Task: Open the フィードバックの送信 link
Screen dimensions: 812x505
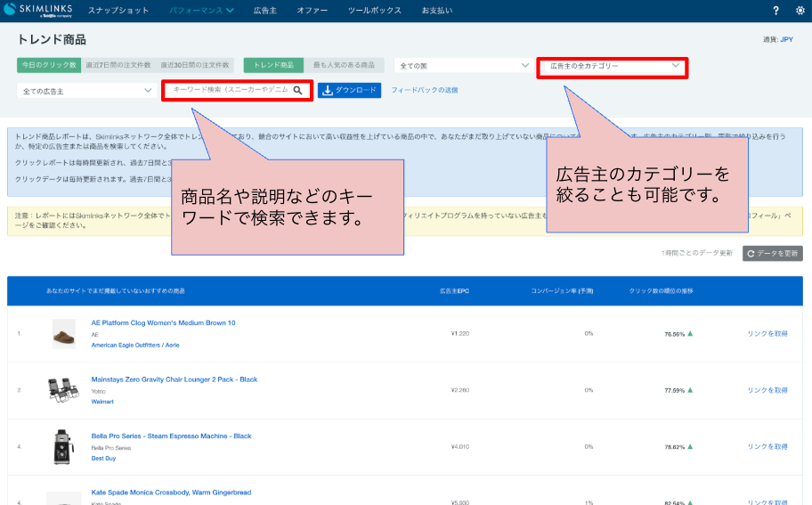Action: click(x=425, y=90)
